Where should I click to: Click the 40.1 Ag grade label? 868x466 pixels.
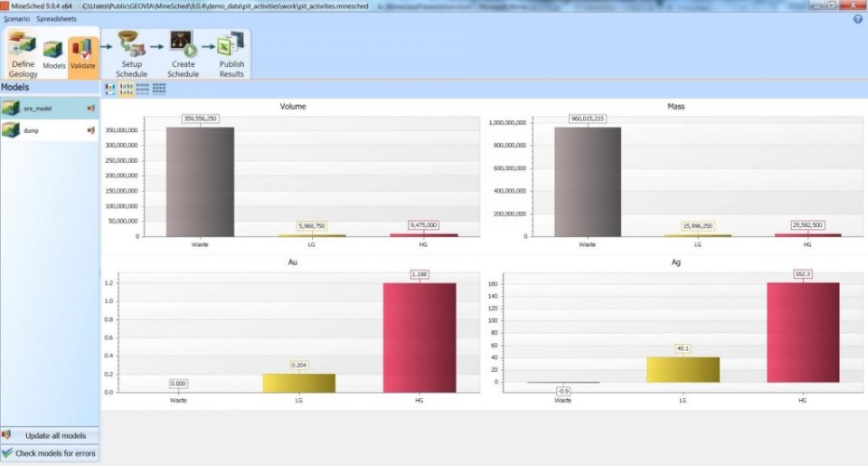pyautogui.click(x=683, y=348)
